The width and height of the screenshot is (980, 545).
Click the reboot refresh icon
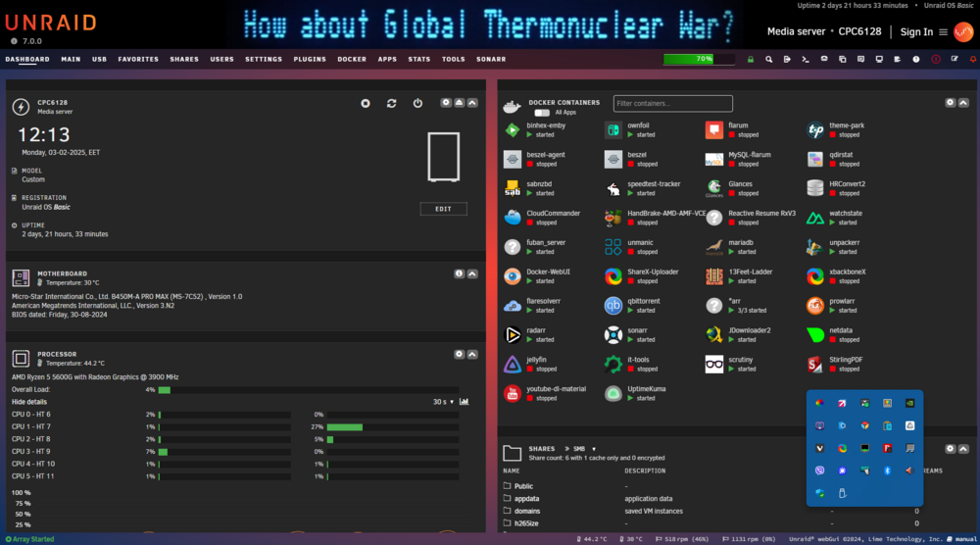[391, 103]
